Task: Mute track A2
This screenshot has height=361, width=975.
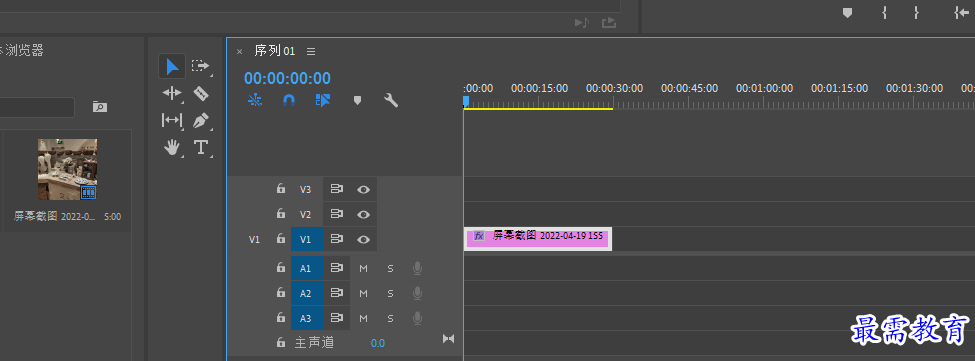Action: 364,293
